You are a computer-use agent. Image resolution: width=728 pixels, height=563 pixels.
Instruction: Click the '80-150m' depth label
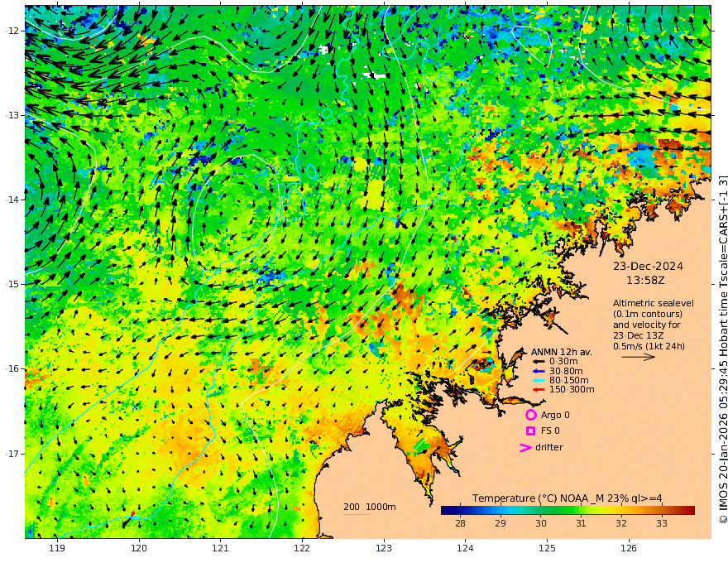point(569,381)
